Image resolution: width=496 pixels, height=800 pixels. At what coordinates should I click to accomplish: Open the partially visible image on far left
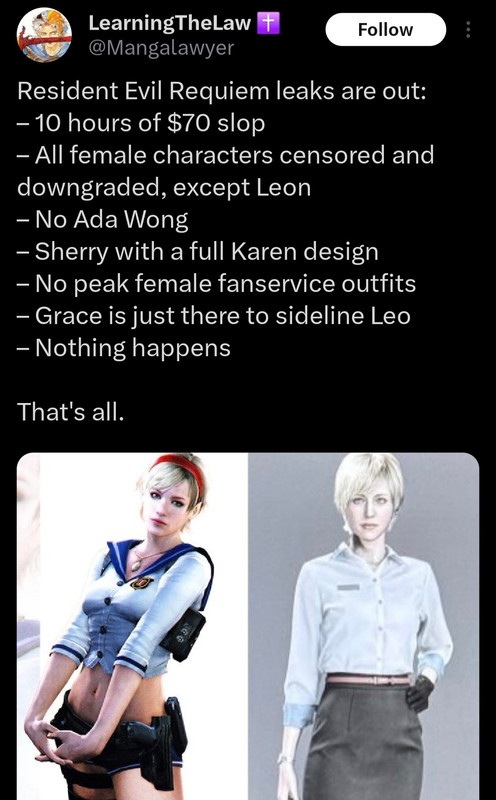pos(28,627)
